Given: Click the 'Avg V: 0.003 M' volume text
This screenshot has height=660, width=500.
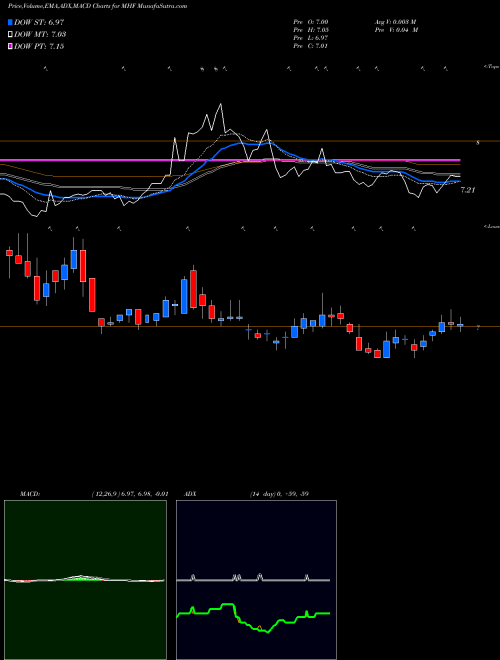Looking at the screenshot, I should (395, 22).
